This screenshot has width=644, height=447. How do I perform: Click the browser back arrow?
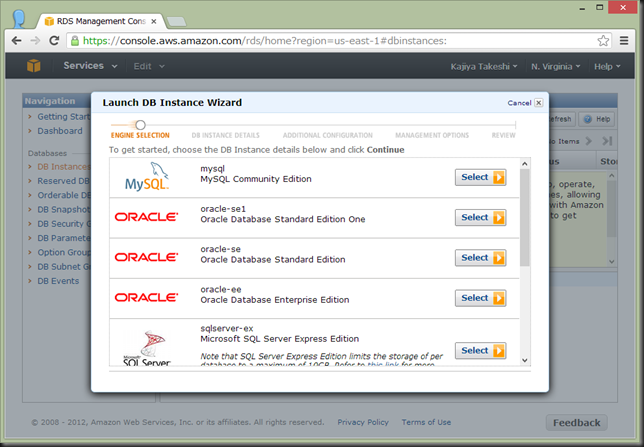click(16, 41)
